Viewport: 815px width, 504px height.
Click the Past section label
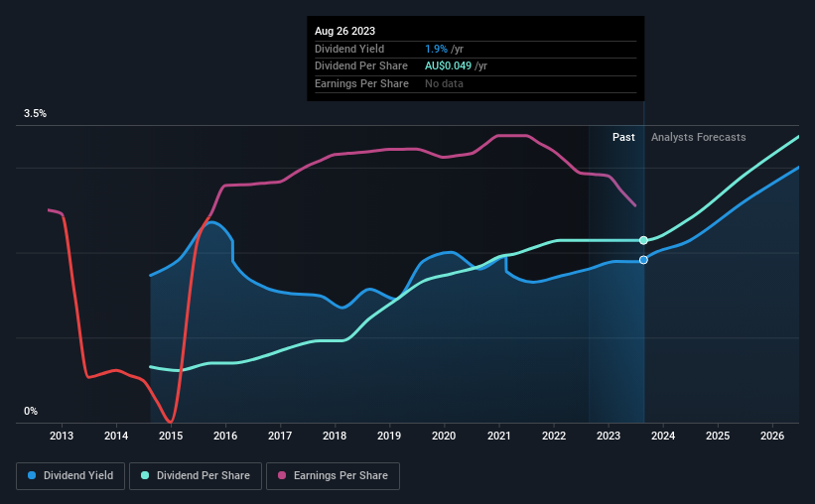click(x=623, y=137)
